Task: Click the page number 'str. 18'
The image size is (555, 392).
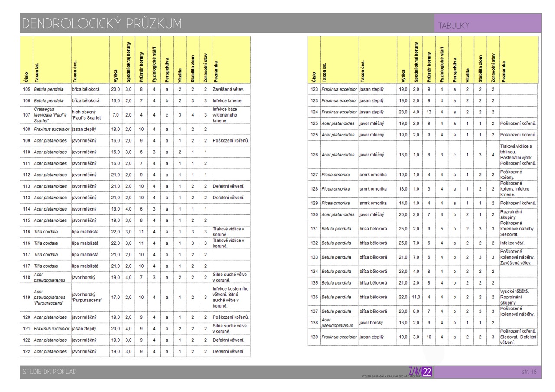Action: (529, 372)
